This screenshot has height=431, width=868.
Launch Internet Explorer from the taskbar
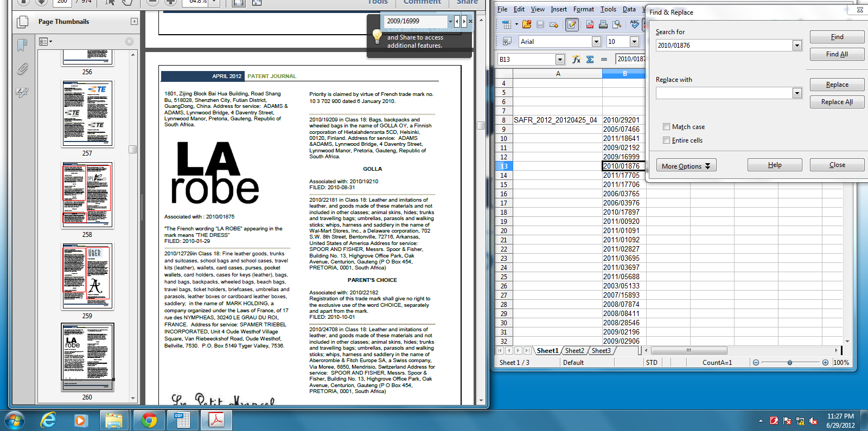point(48,420)
